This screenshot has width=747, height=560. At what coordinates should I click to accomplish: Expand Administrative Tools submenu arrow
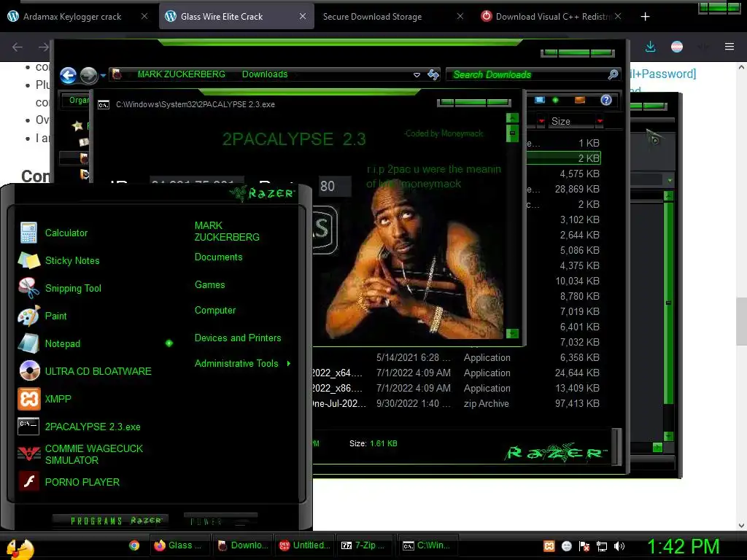289,363
